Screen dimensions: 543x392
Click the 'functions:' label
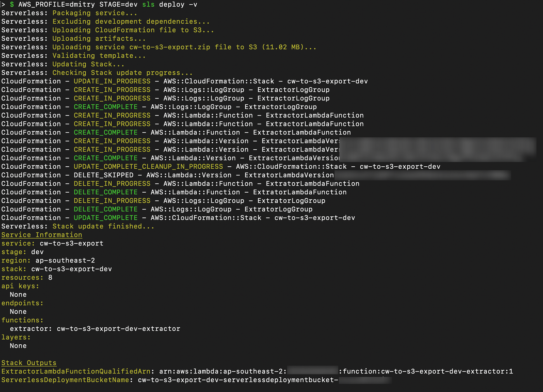point(22,320)
